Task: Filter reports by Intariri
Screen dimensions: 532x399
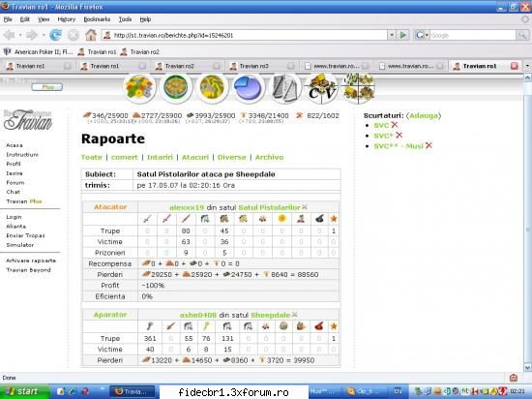Action: coord(160,157)
